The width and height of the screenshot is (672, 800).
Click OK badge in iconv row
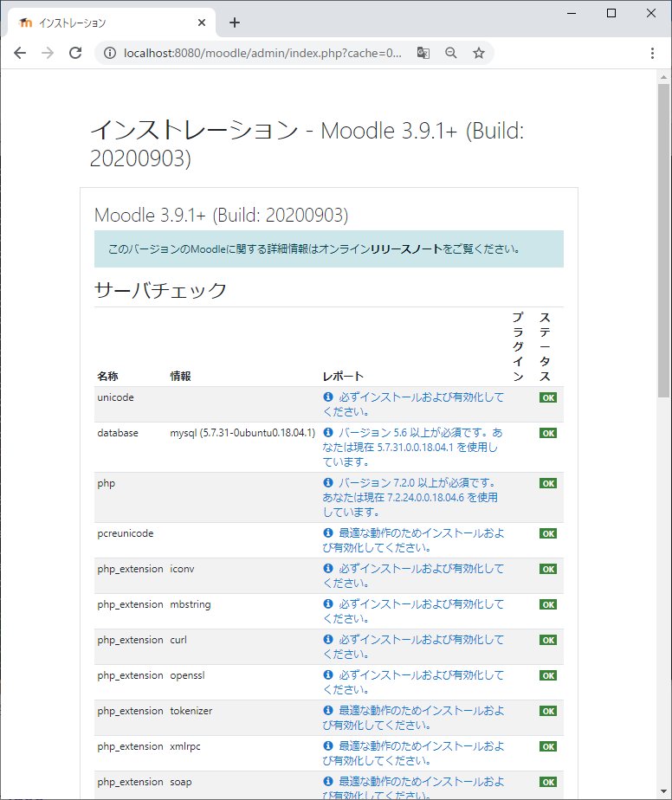pyautogui.click(x=548, y=569)
